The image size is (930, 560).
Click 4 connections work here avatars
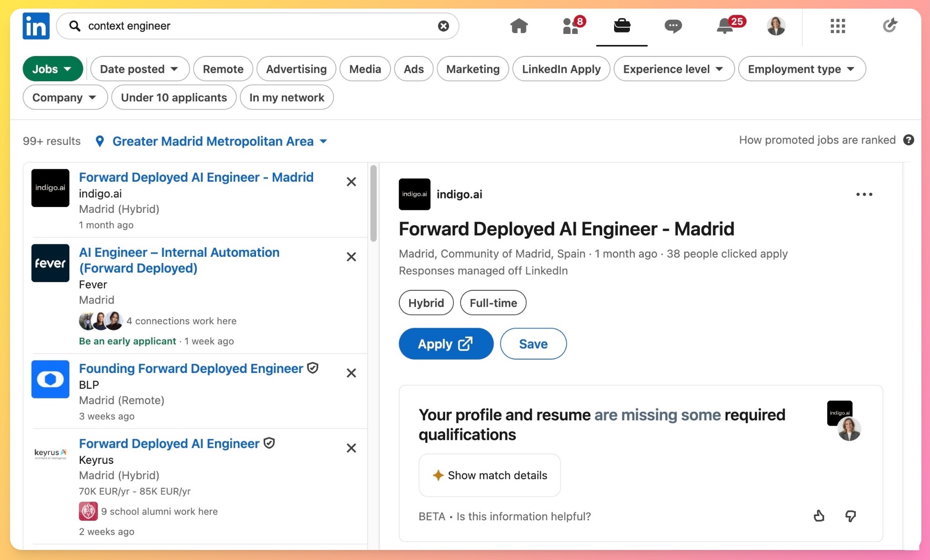tap(101, 321)
